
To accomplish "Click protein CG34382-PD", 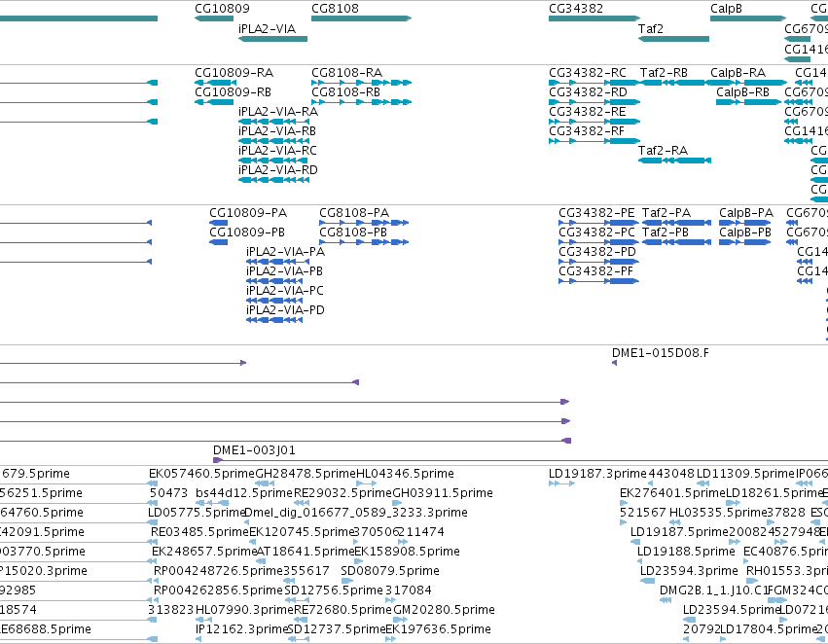I will click(x=597, y=252).
